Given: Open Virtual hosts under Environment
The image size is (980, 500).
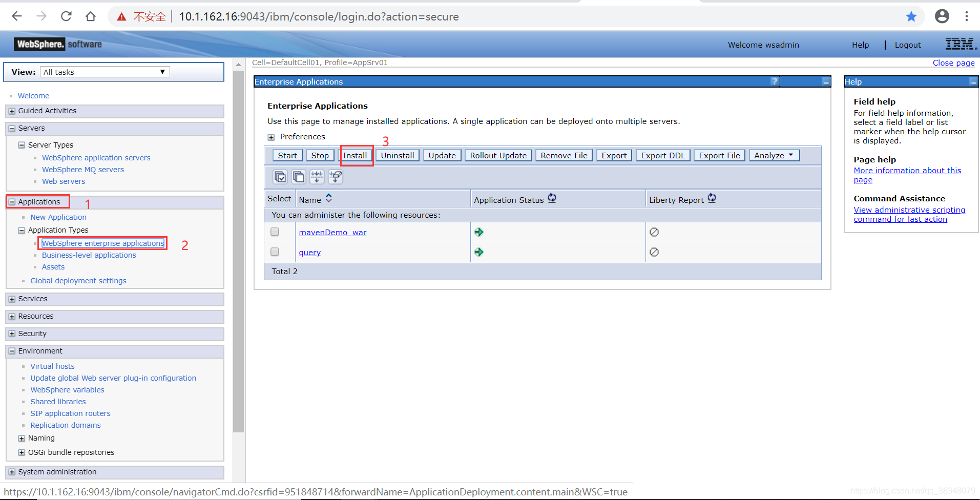Looking at the screenshot, I should coord(52,366).
